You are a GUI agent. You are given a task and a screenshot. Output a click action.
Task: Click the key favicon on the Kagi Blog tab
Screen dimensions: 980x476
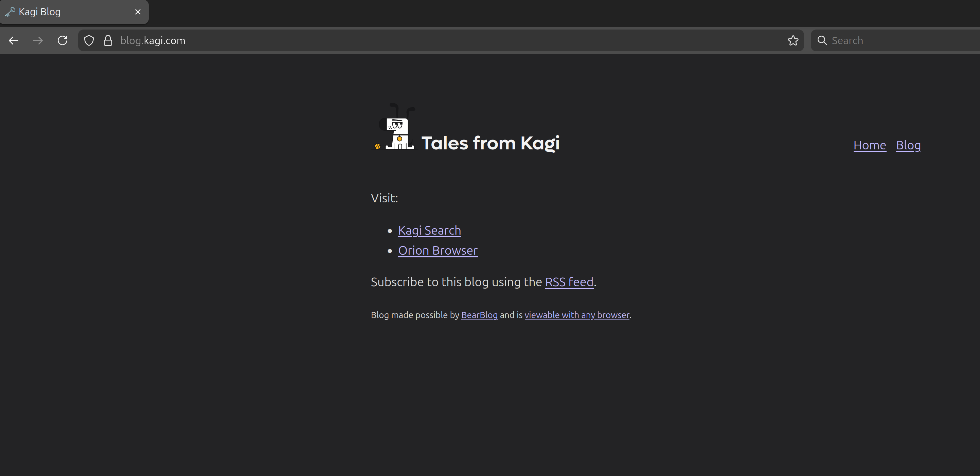(10, 12)
